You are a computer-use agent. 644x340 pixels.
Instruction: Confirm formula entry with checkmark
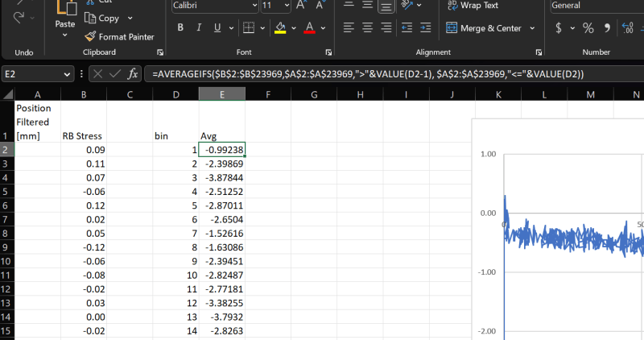pos(115,74)
